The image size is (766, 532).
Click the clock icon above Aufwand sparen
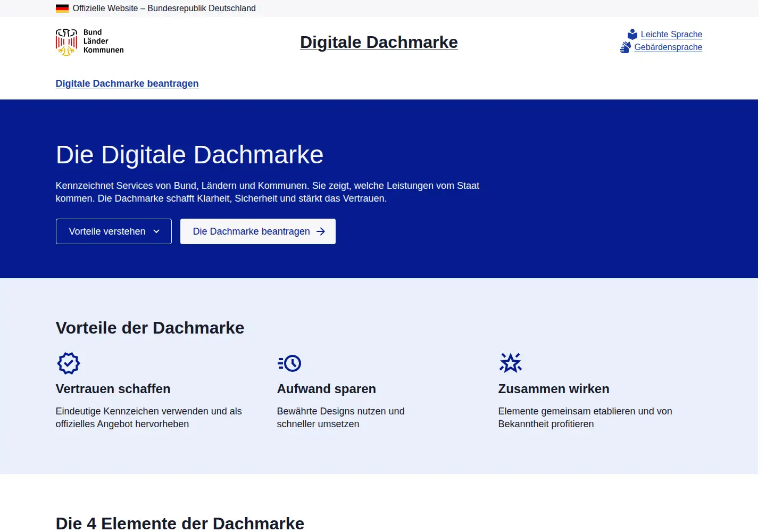coord(289,363)
